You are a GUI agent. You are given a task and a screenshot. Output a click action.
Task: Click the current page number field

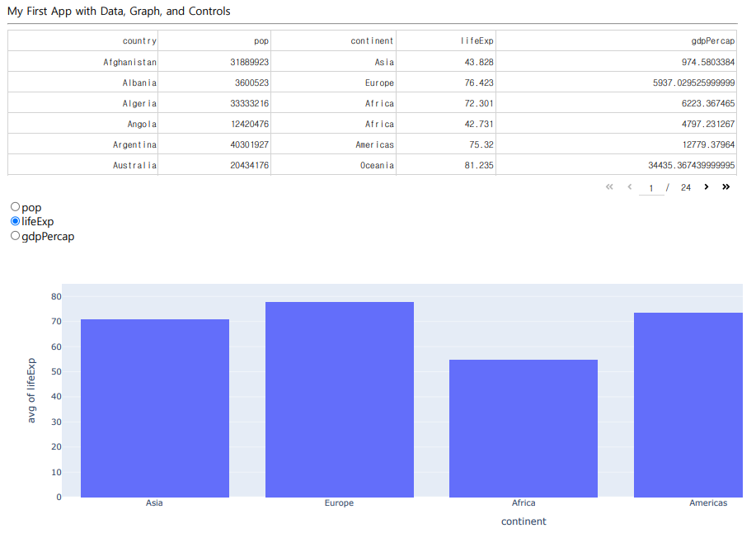651,187
